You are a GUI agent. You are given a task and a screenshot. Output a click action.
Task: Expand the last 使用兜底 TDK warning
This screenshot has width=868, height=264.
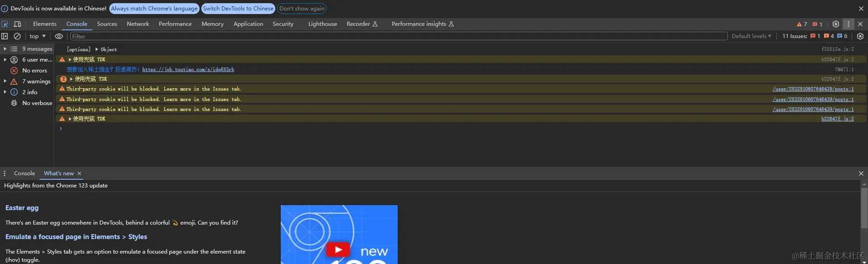tap(70, 119)
